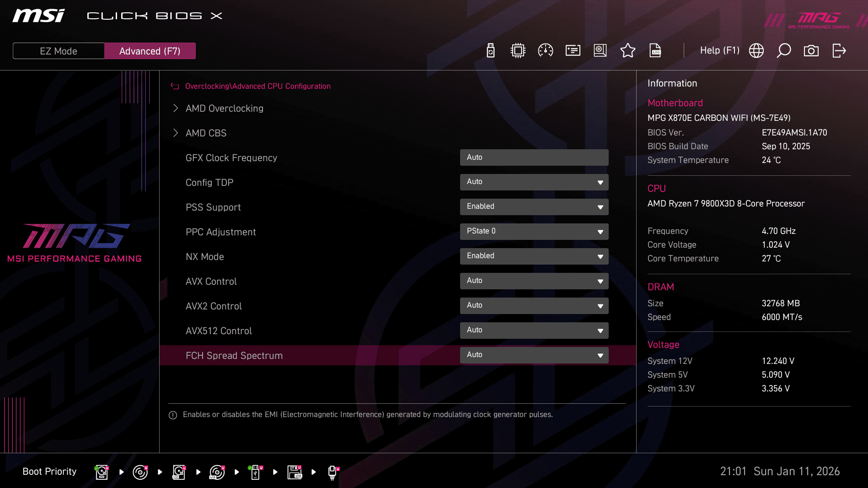
Task: Click Overclocking\Advanced CPU Configuration breadcrumb
Action: [258, 86]
